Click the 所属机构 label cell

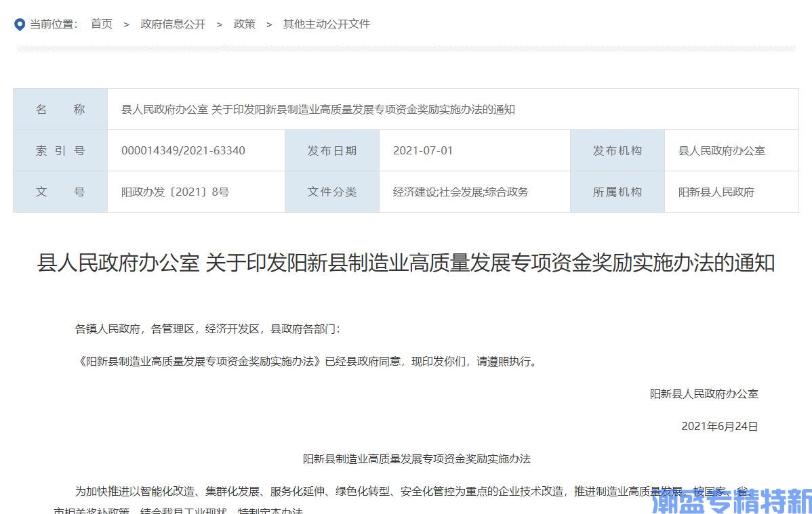click(617, 192)
